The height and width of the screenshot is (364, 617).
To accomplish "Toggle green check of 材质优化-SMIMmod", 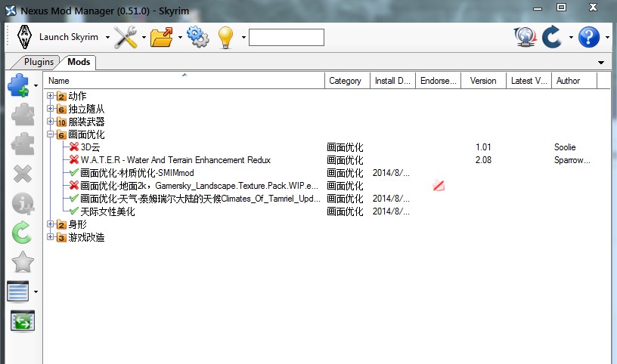I will point(73,173).
